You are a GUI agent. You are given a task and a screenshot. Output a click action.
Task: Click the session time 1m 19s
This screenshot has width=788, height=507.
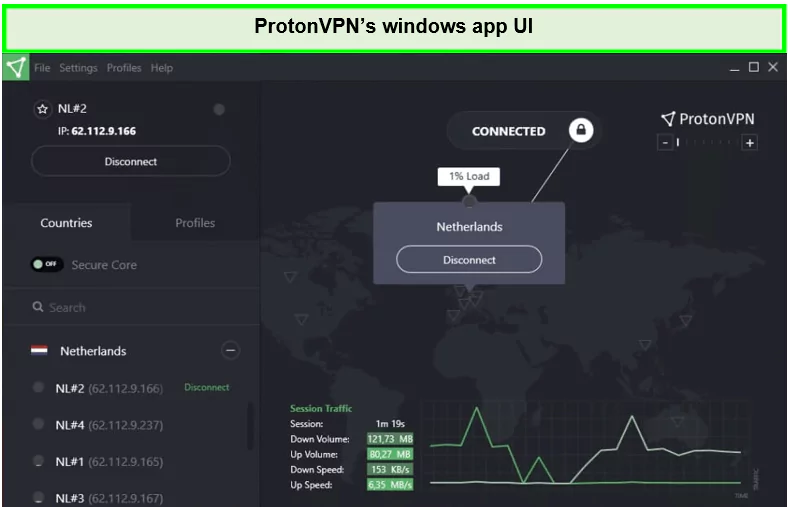(390, 424)
